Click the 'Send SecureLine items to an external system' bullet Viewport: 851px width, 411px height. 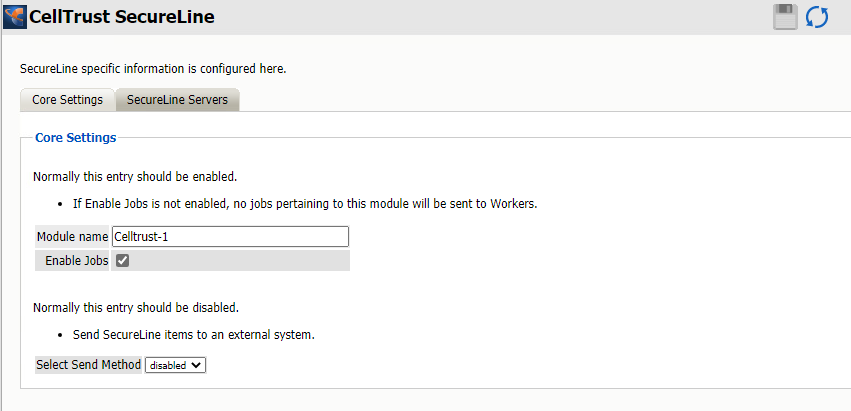(194, 335)
